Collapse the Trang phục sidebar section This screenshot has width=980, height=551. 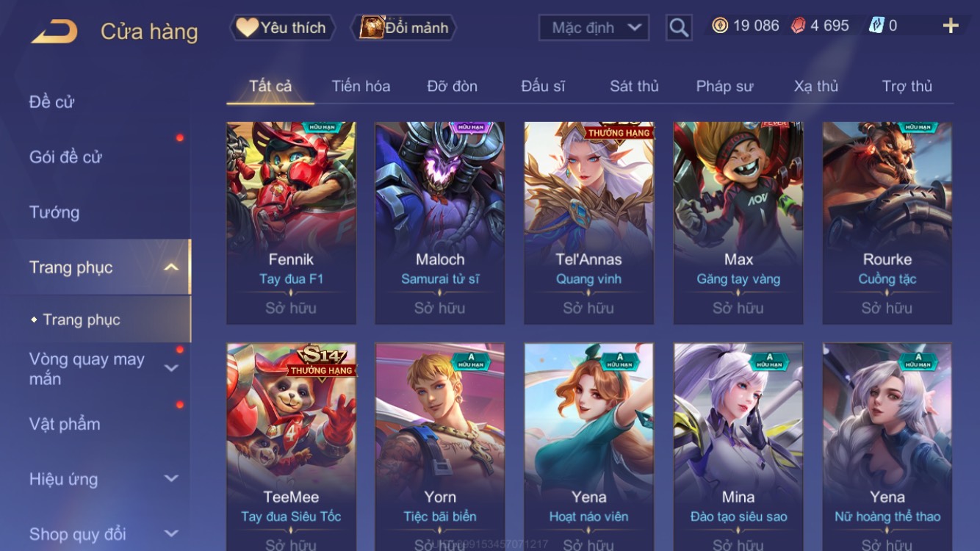pos(171,267)
